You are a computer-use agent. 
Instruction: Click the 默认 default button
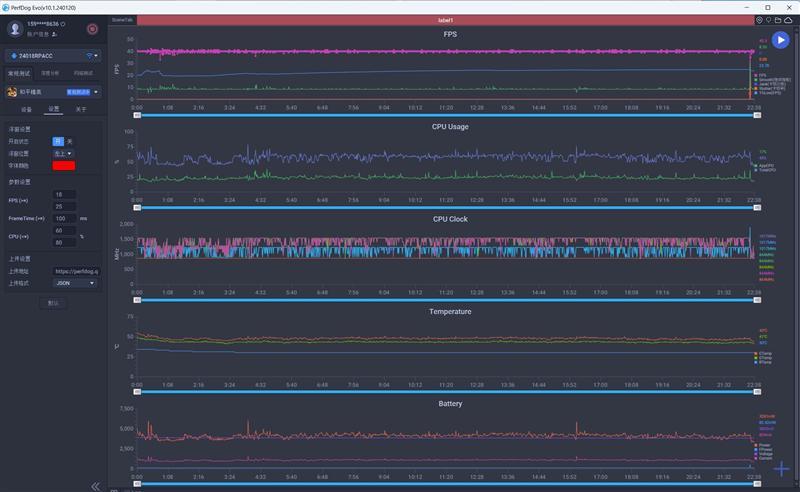click(53, 304)
